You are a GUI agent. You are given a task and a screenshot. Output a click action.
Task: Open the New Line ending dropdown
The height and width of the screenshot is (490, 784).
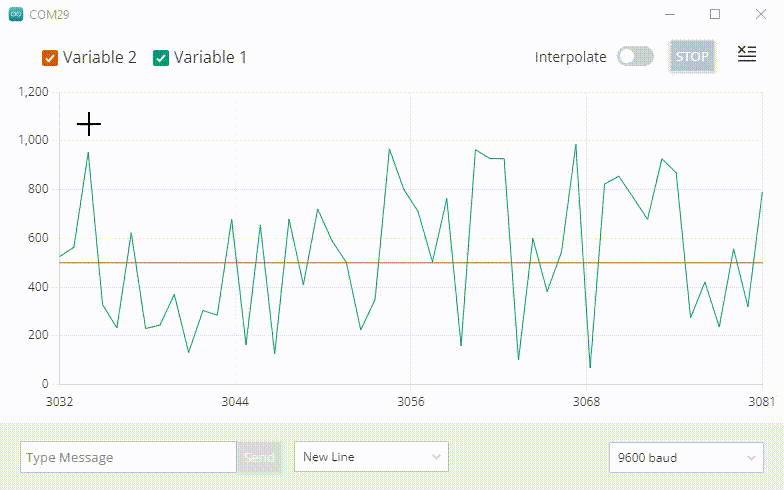point(371,457)
